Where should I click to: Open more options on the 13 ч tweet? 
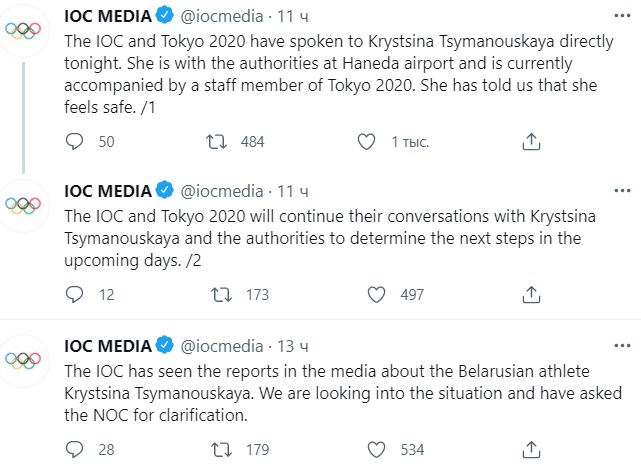coord(622,346)
